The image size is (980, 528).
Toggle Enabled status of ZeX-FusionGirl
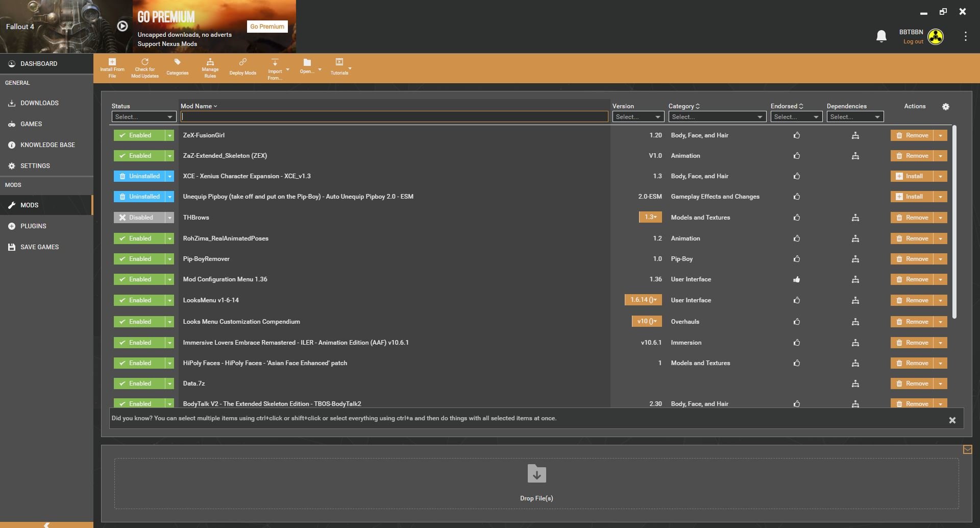point(139,135)
